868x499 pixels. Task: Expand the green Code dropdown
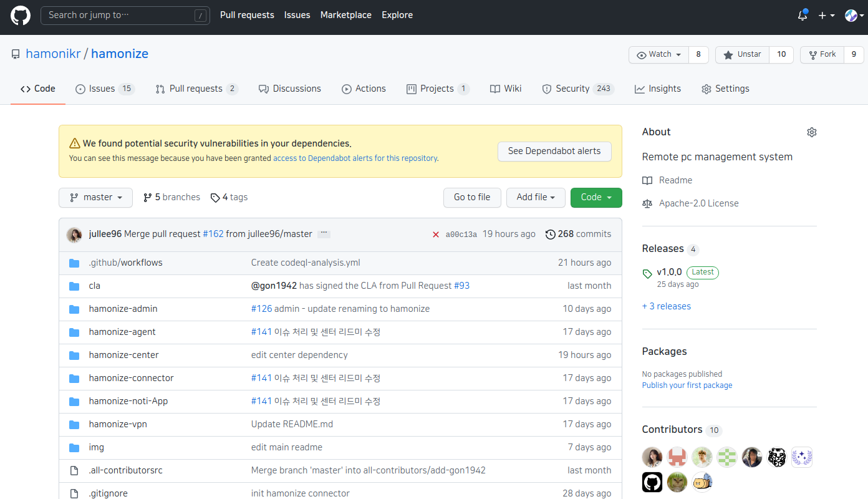[596, 198]
